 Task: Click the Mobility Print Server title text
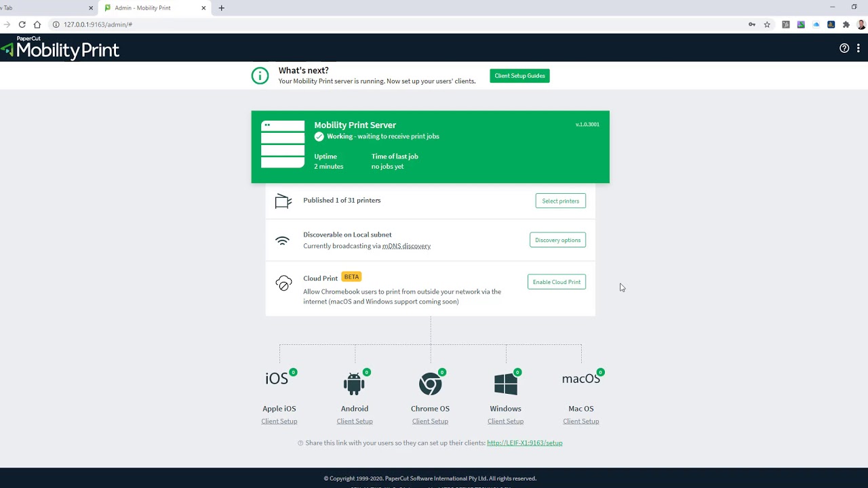click(355, 125)
